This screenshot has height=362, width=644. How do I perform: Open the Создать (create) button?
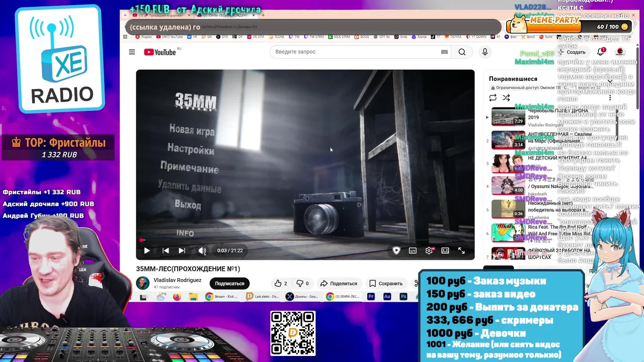point(572,52)
